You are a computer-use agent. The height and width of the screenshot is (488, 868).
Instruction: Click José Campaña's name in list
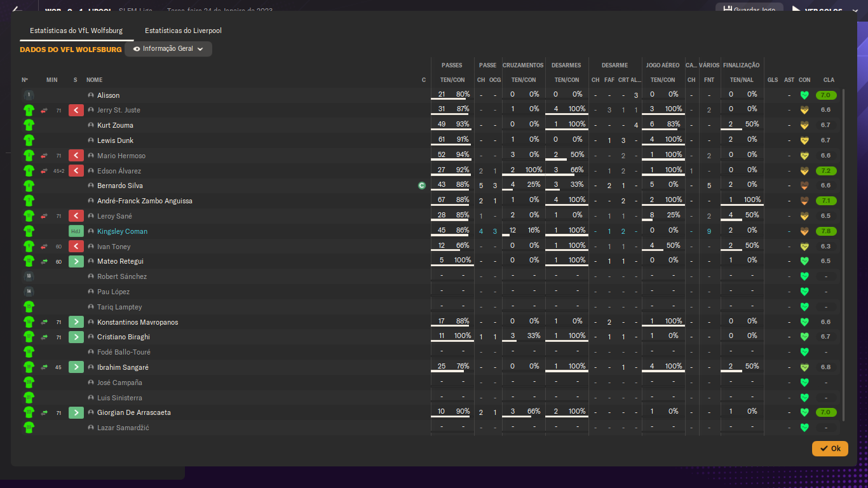tap(119, 383)
